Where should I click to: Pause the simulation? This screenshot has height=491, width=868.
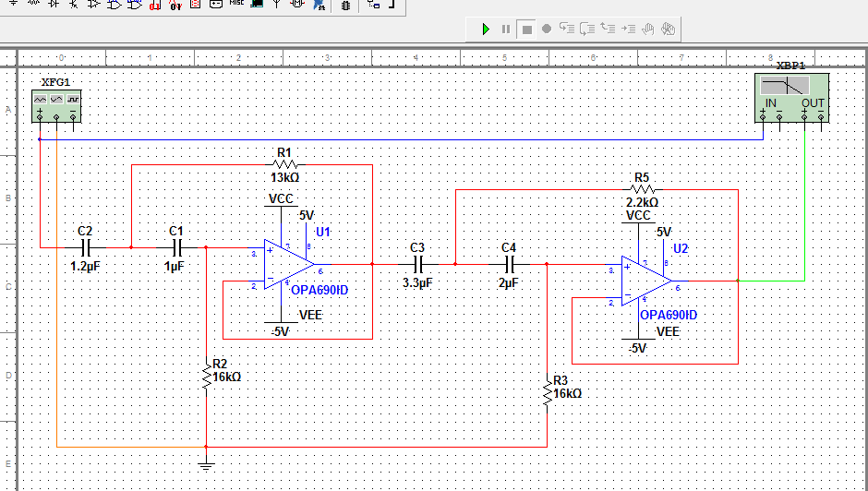pyautogui.click(x=506, y=30)
